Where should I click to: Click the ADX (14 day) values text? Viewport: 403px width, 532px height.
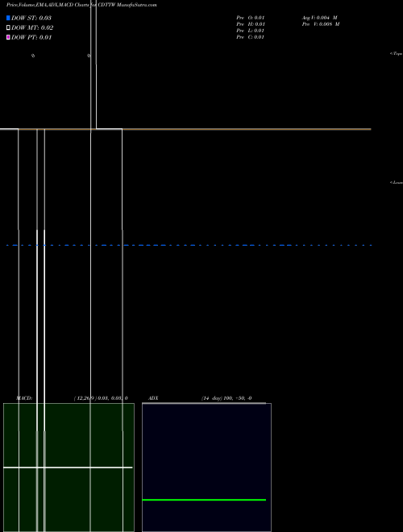point(226,398)
